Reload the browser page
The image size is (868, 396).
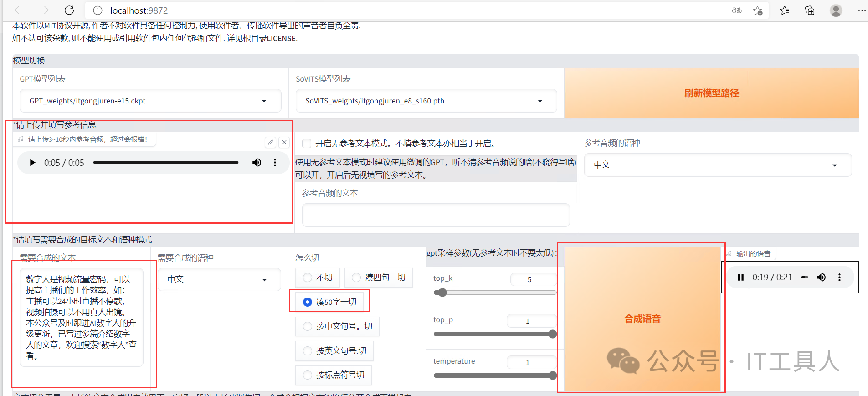pos(69,10)
